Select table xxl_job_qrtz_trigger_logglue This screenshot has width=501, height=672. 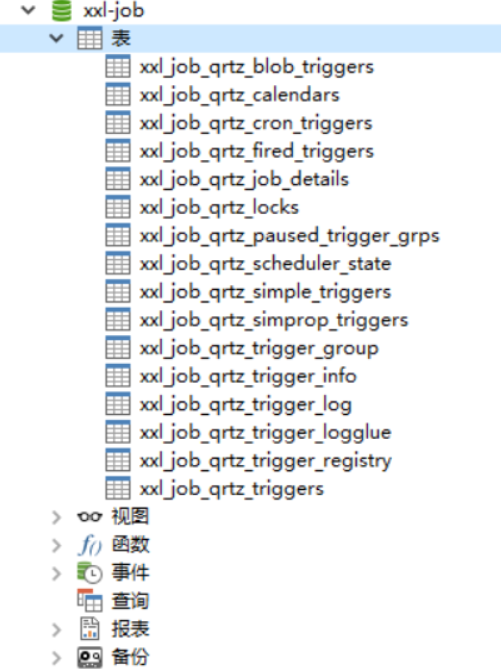click(x=266, y=433)
